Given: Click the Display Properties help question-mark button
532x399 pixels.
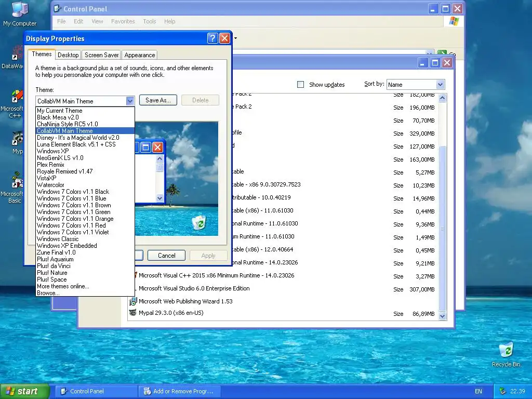Looking at the screenshot, I should pyautogui.click(x=212, y=38).
